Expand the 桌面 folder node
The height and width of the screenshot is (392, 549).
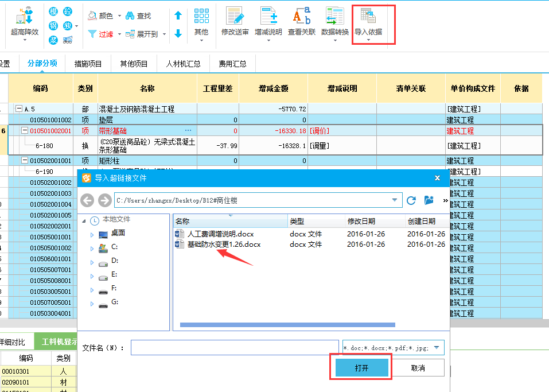click(91, 234)
